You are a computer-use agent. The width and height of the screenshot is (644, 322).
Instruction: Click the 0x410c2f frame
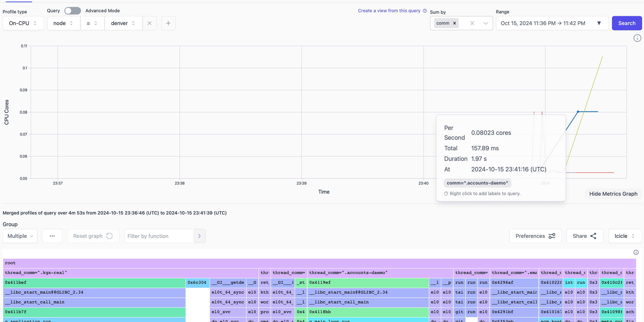point(611,282)
